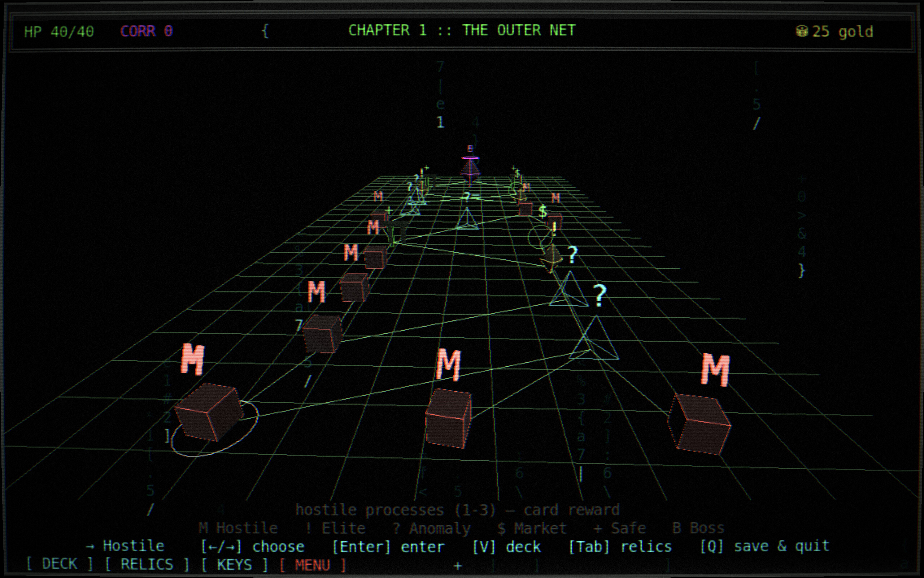Click the [Q] save & quit hint

pyautogui.click(x=765, y=546)
